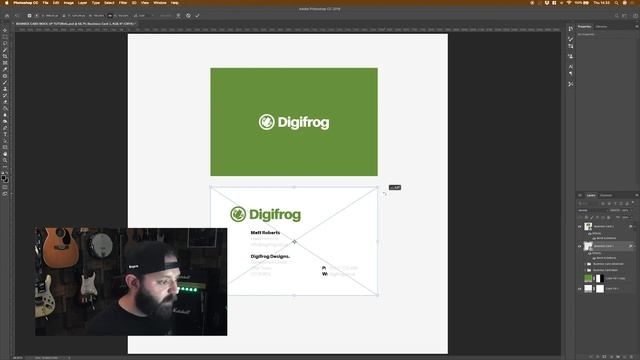Open the File menu
Screen dimensions: 640x360
pyautogui.click(x=45, y=3)
